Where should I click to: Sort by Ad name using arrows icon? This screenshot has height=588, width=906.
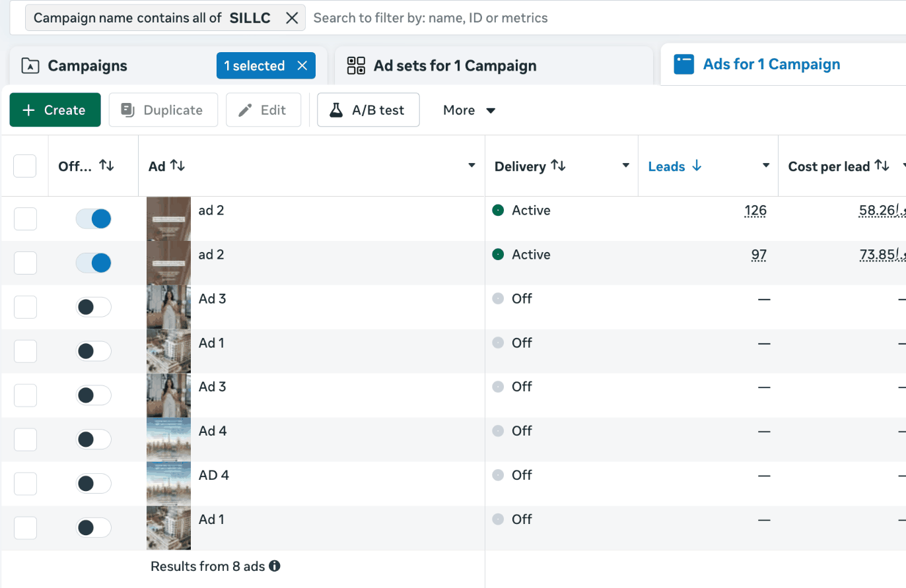177,166
